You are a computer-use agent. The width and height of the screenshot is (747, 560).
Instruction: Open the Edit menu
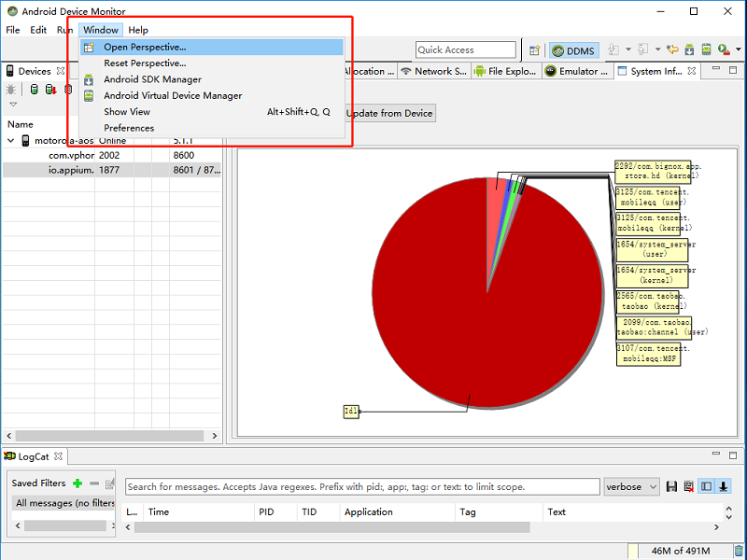(x=38, y=30)
